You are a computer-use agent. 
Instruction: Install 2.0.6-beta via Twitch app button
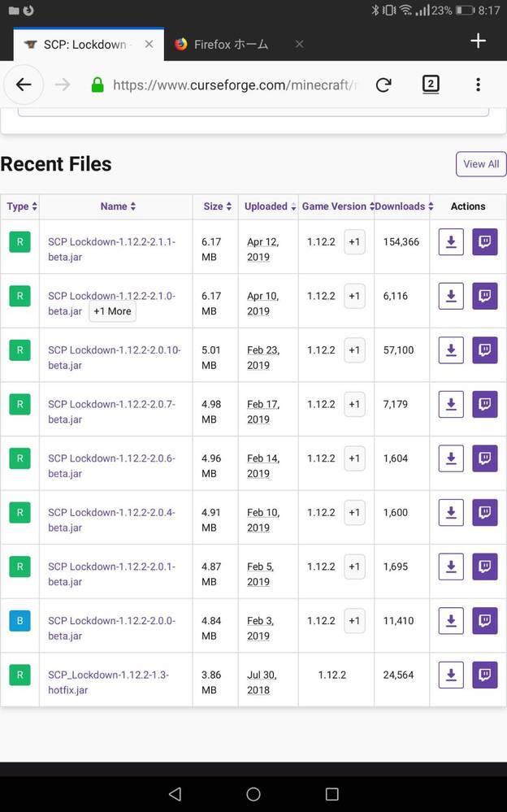[485, 458]
